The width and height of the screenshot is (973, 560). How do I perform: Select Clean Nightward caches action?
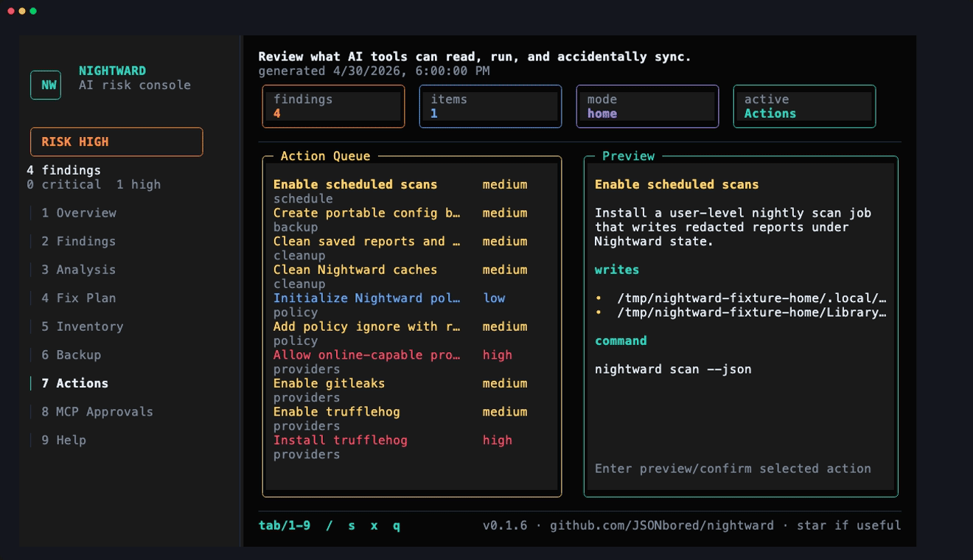pyautogui.click(x=355, y=270)
